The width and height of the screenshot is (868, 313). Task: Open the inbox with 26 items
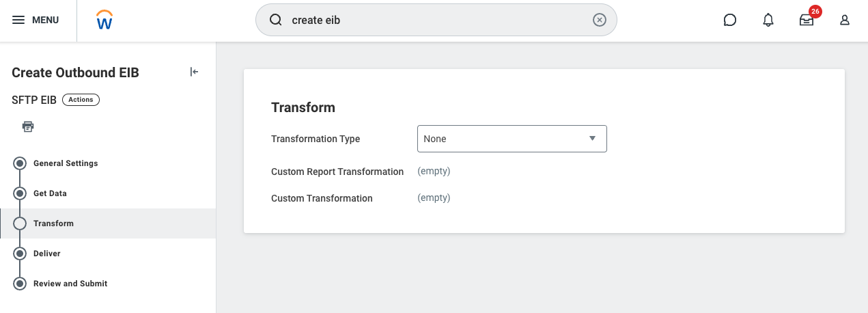coord(807,20)
